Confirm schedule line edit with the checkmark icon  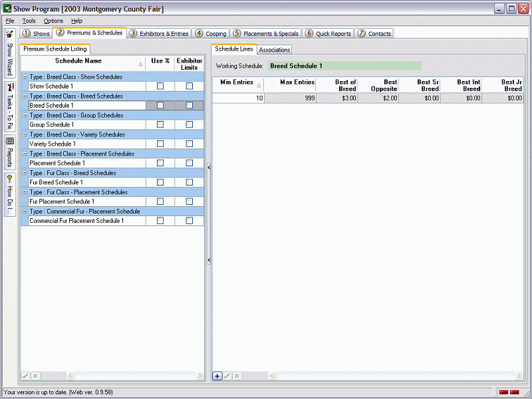227,376
